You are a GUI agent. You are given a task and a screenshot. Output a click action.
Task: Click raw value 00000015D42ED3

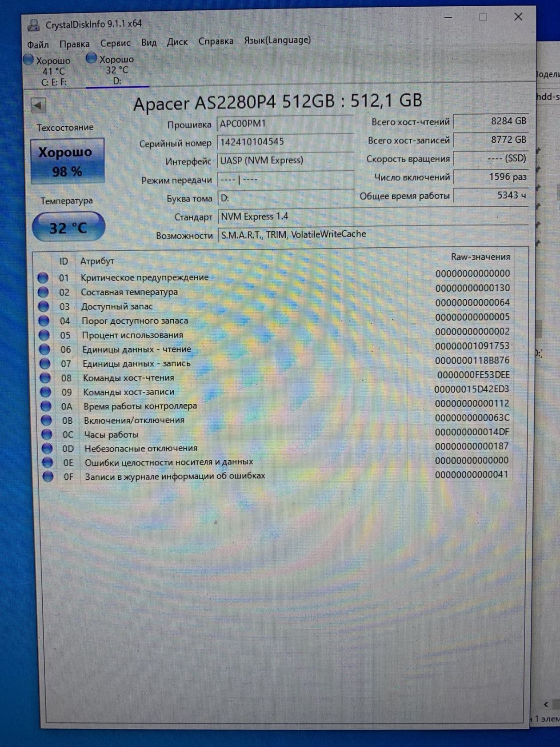pyautogui.click(x=472, y=389)
